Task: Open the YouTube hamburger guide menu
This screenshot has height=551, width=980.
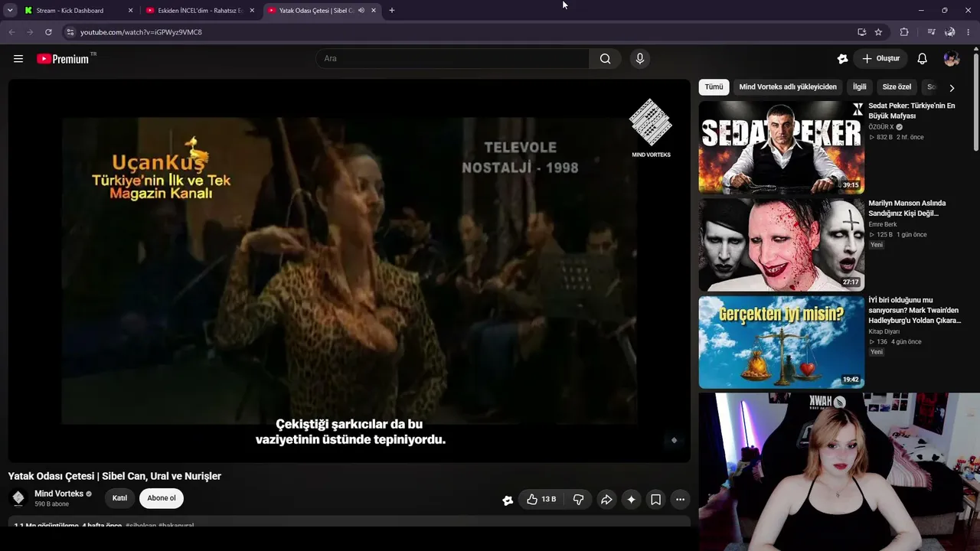Action: [18, 59]
